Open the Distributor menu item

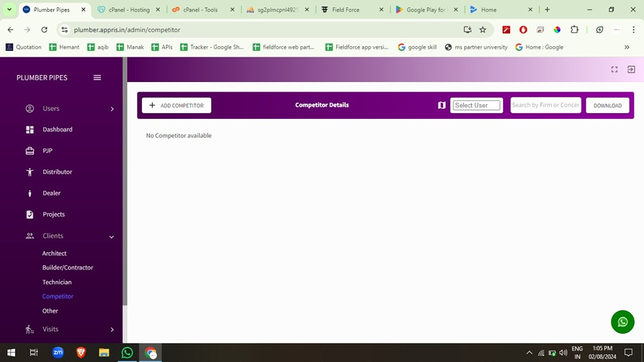point(57,172)
